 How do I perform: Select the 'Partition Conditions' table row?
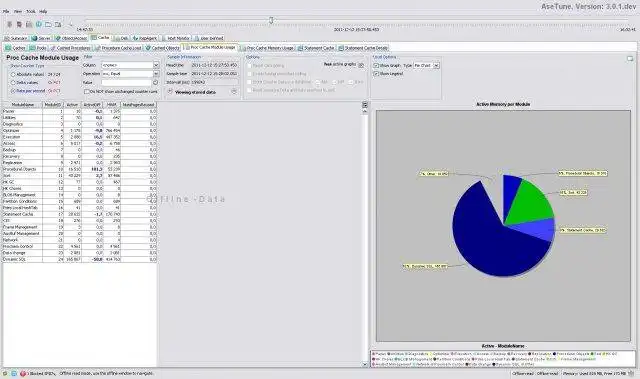click(80, 202)
